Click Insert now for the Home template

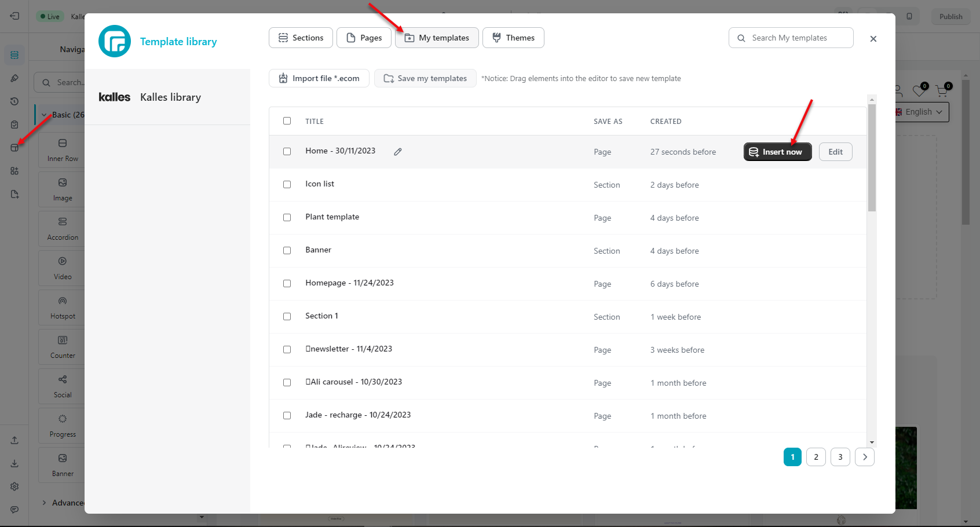tap(777, 151)
